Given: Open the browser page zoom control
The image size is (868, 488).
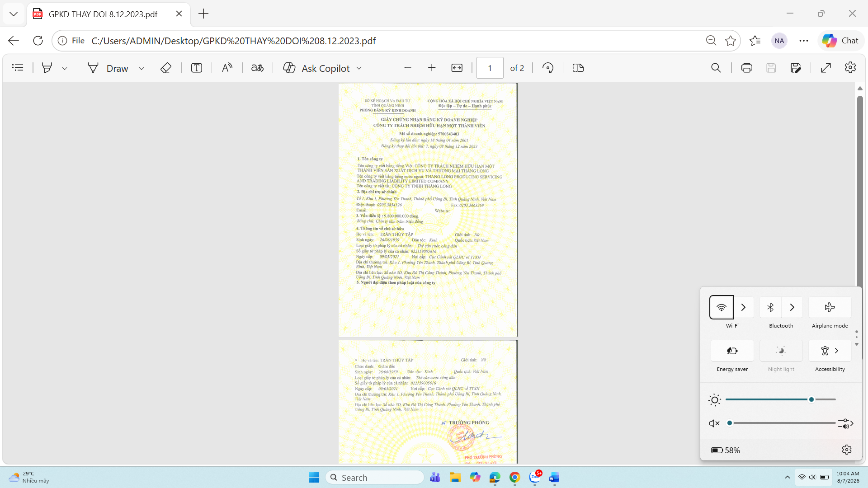Looking at the screenshot, I should [711, 41].
